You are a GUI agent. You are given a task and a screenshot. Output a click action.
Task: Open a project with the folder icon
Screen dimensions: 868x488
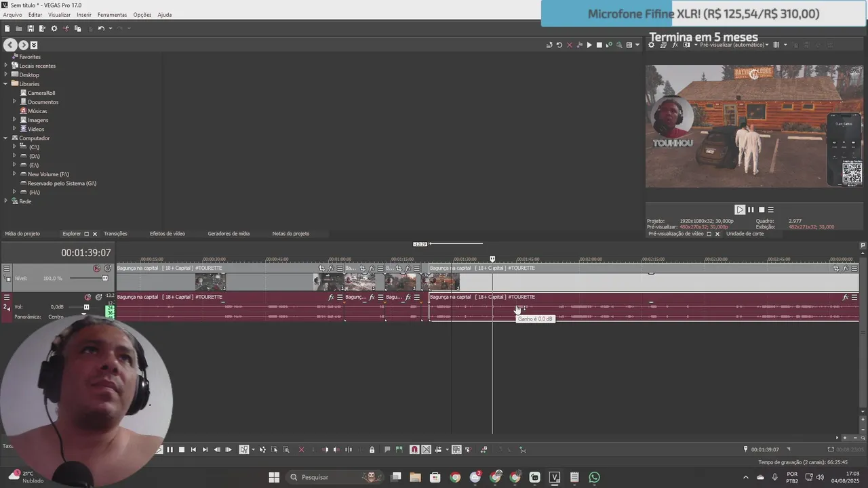point(19,28)
